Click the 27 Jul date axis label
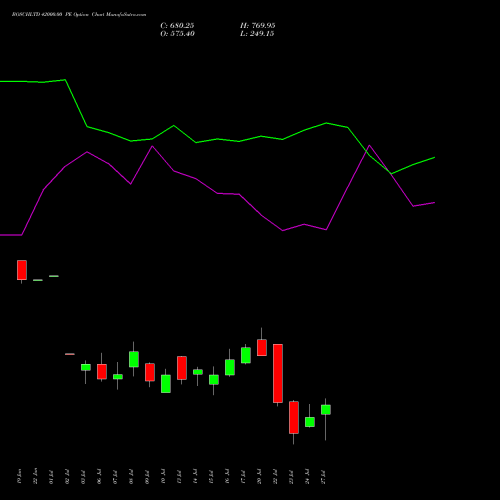Viewport: 500px width, 500px height. [323, 477]
